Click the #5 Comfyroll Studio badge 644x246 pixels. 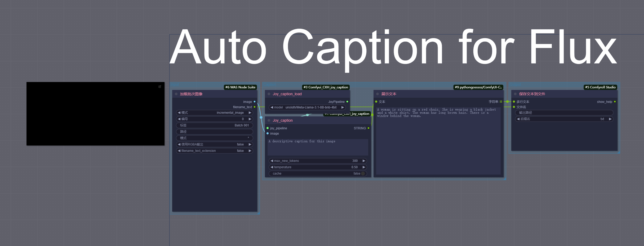[x=600, y=87]
